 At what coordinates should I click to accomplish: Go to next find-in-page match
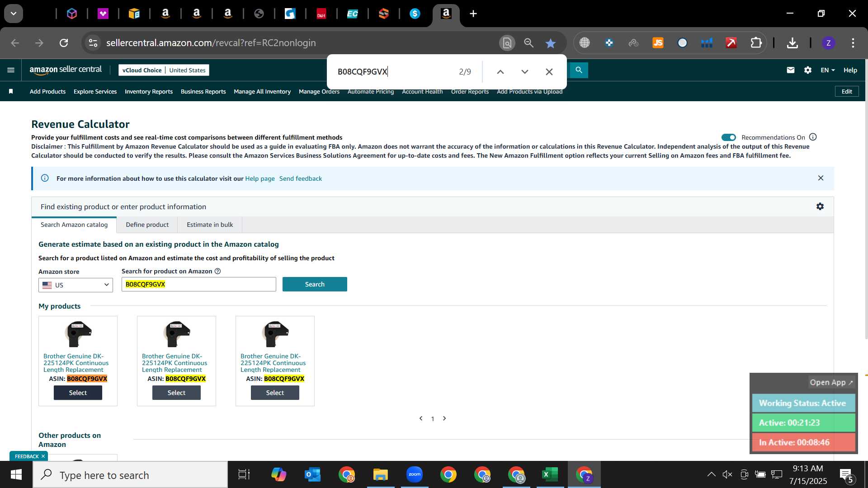click(525, 72)
